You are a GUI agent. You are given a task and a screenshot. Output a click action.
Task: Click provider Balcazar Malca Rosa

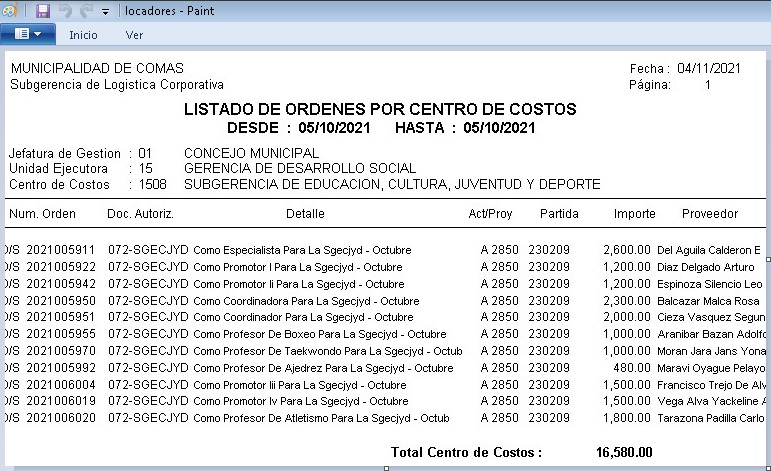(708, 300)
